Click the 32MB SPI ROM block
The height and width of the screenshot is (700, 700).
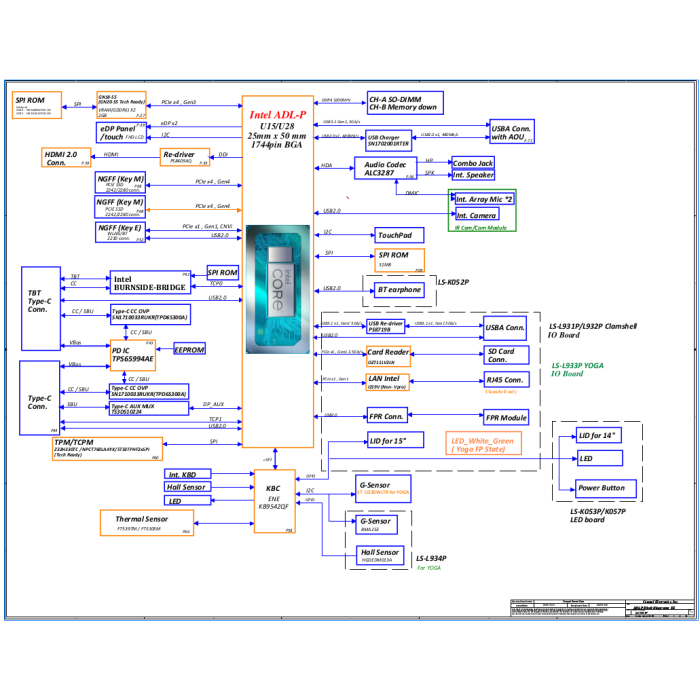(399, 260)
